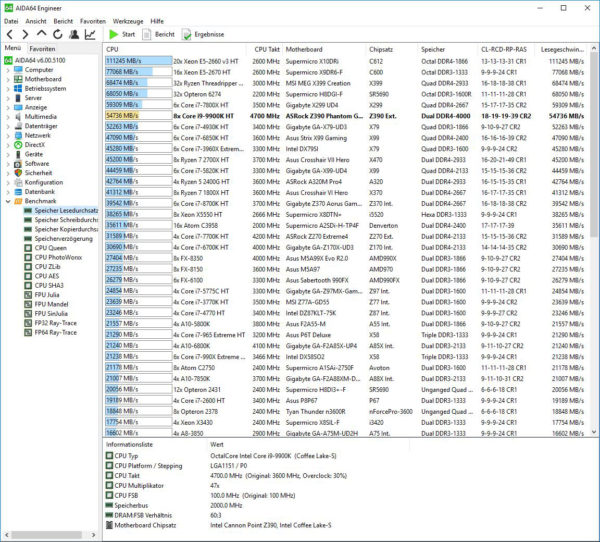600x542 pixels.
Task: Click the Benchmark folder icon
Action: [18, 201]
